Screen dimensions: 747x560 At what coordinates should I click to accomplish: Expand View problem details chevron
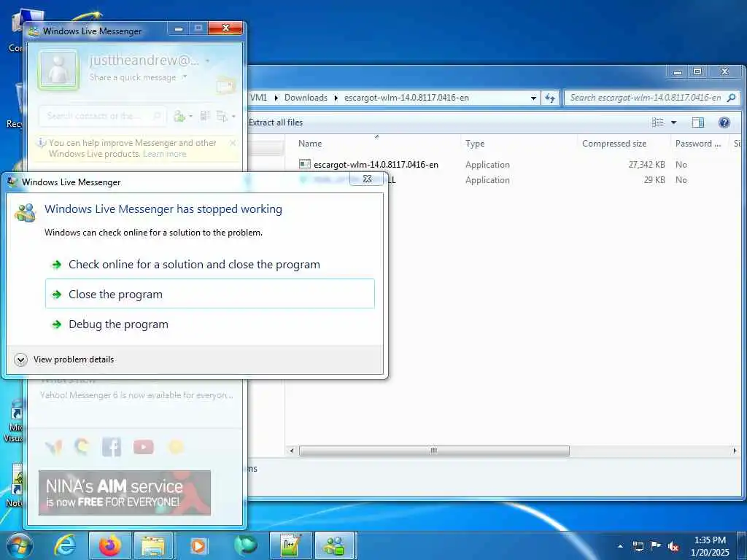click(20, 359)
